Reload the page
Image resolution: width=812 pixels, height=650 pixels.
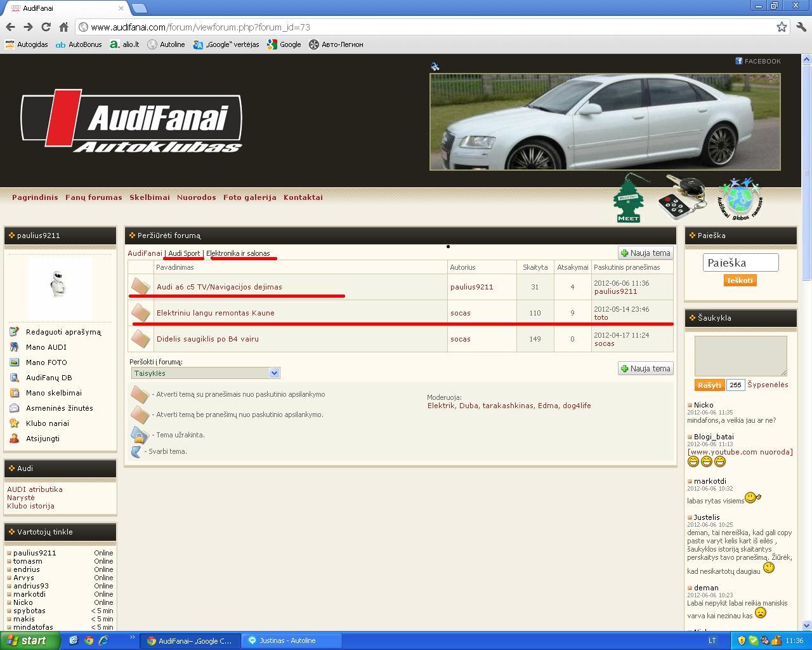click(x=46, y=27)
